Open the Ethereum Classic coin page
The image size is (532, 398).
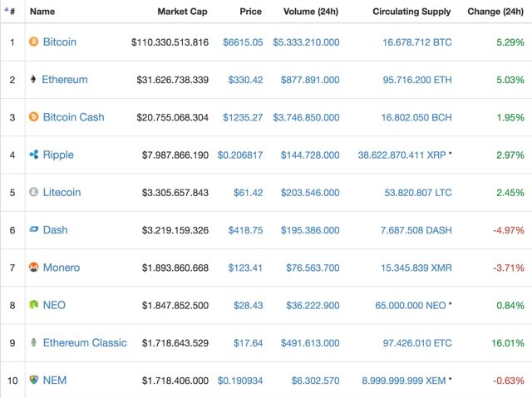pyautogui.click(x=85, y=342)
